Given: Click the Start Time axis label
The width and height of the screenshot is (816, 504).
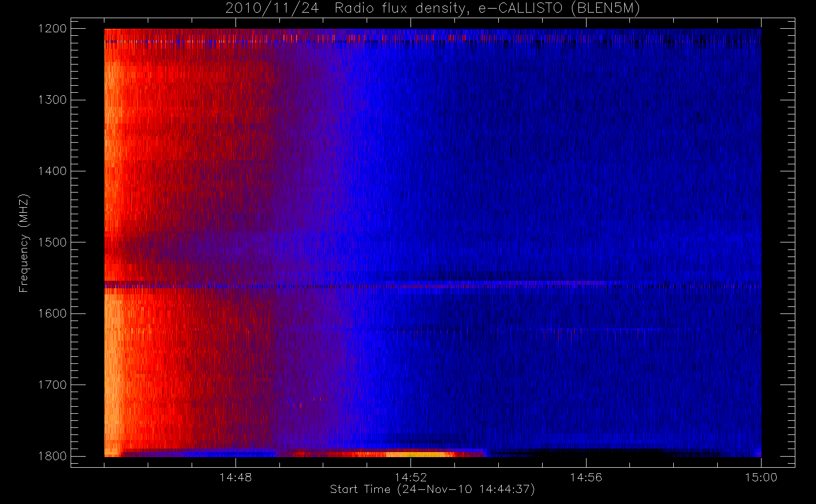Looking at the screenshot, I should coord(432,489).
